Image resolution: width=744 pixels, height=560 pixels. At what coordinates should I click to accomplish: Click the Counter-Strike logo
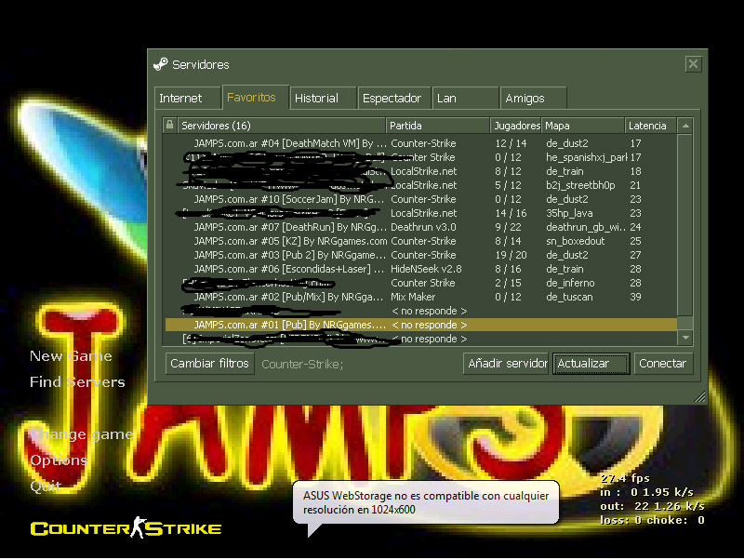point(126,528)
